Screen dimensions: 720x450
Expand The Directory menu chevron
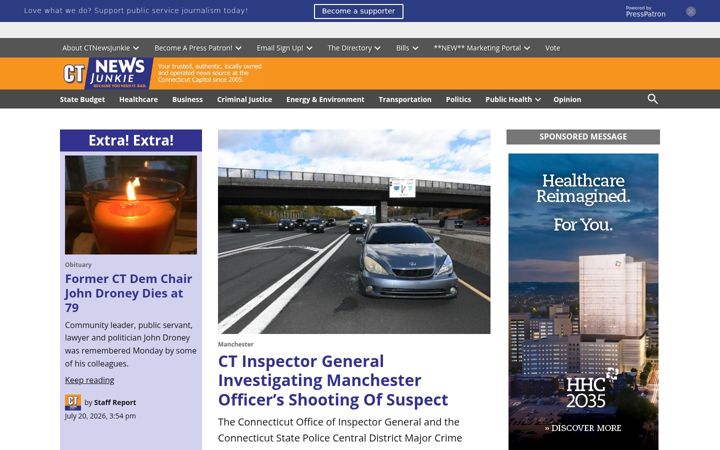[377, 48]
